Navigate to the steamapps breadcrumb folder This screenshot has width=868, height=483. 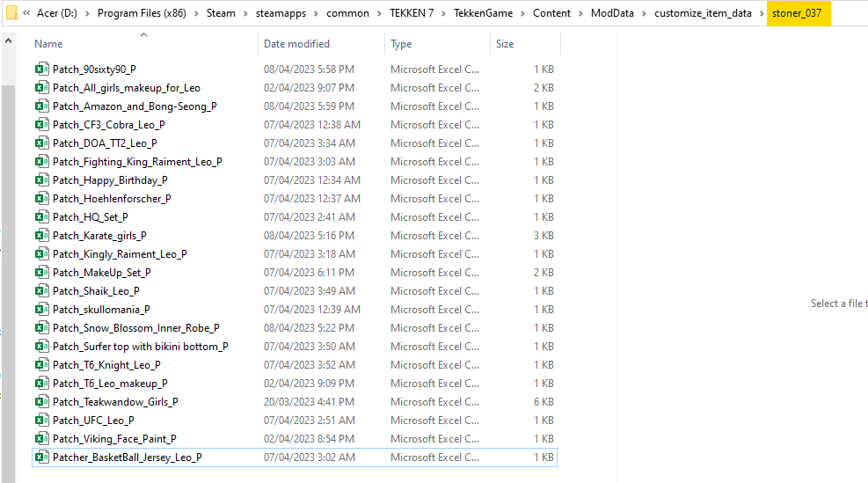(281, 12)
